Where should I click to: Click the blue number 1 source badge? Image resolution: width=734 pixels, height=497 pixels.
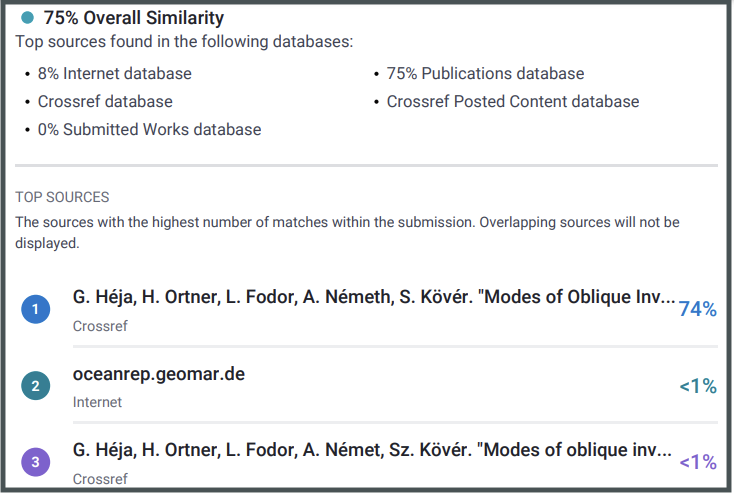tap(36, 310)
